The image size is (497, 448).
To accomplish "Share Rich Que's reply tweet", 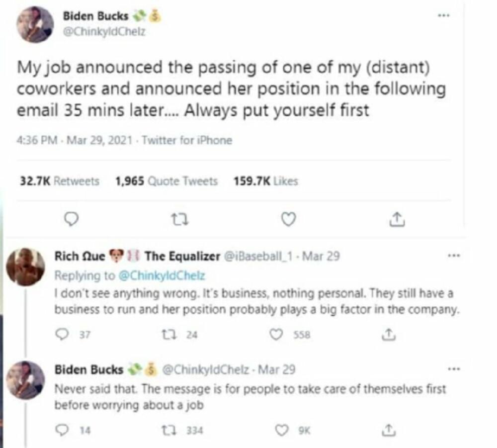I will [x=387, y=335].
